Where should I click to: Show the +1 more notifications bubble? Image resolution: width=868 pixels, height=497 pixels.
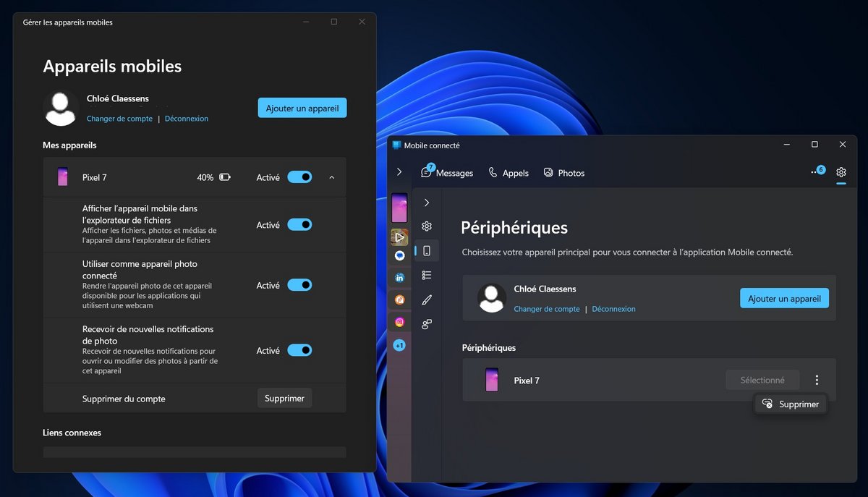(399, 346)
